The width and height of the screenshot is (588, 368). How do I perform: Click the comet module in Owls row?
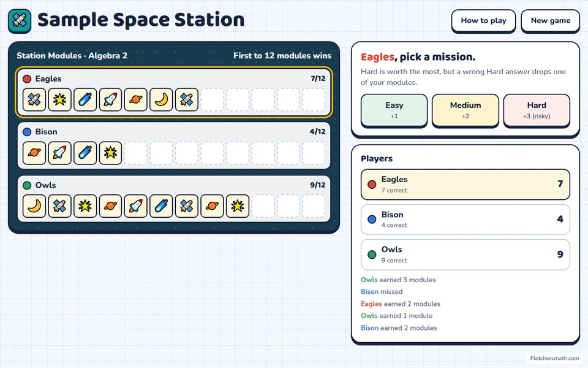point(161,206)
